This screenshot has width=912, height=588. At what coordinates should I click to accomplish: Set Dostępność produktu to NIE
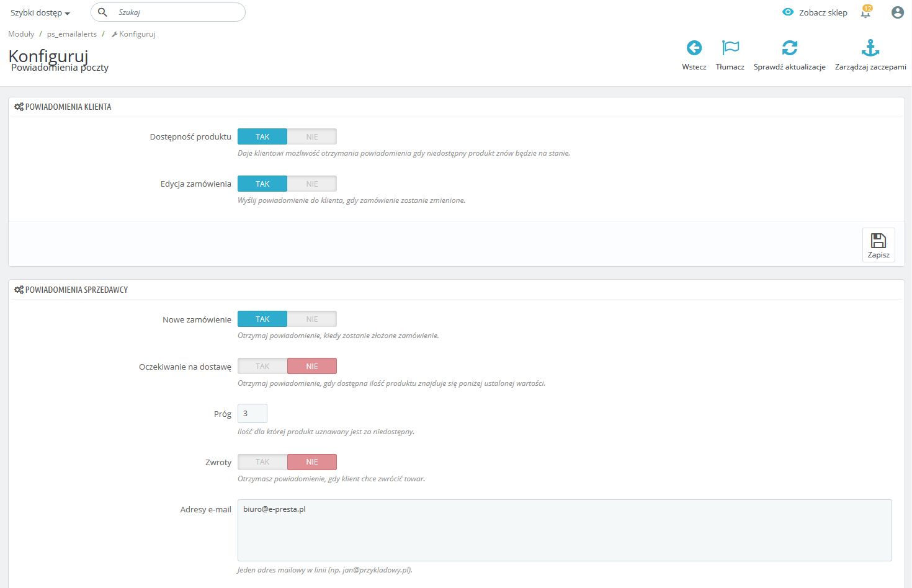312,137
